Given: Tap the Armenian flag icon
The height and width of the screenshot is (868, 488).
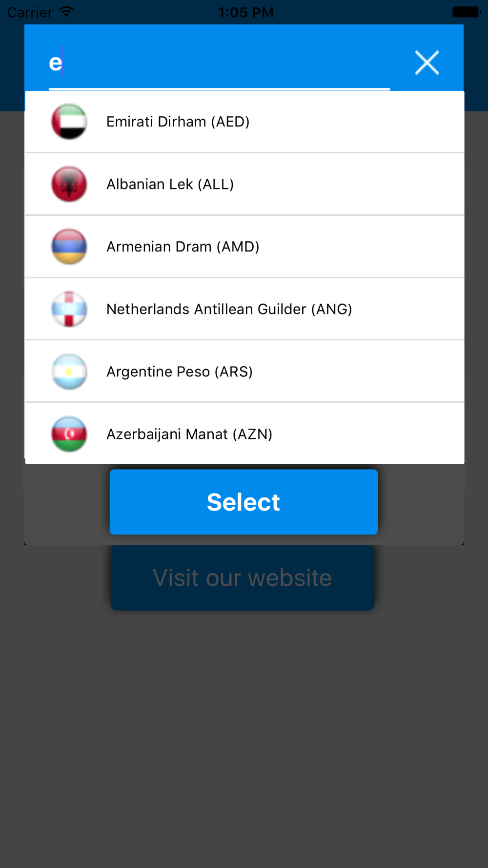Looking at the screenshot, I should pos(69,247).
